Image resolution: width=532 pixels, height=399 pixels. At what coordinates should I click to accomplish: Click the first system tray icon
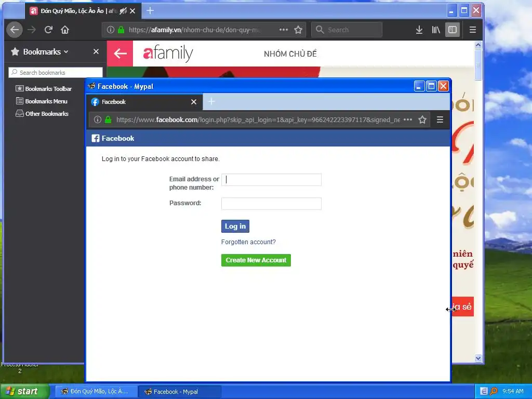484,392
